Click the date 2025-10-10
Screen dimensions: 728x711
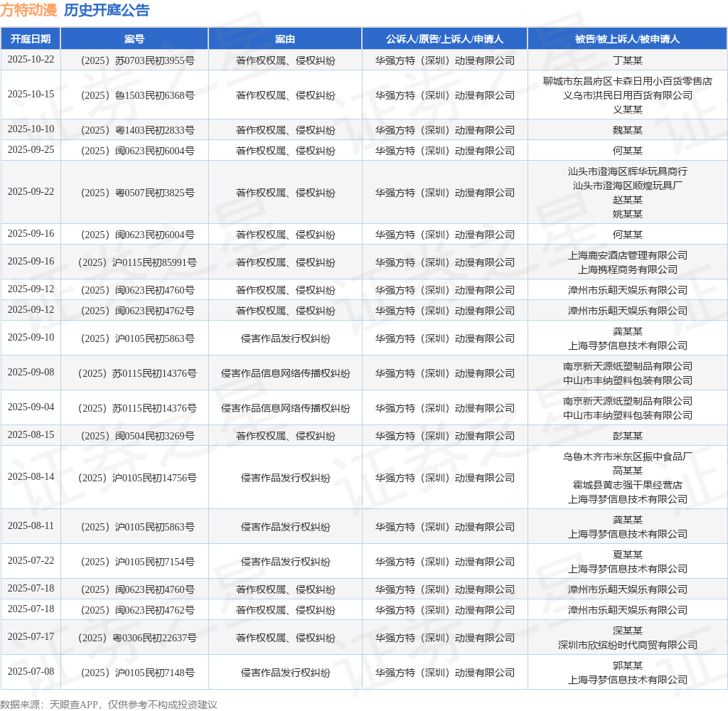pos(31,129)
